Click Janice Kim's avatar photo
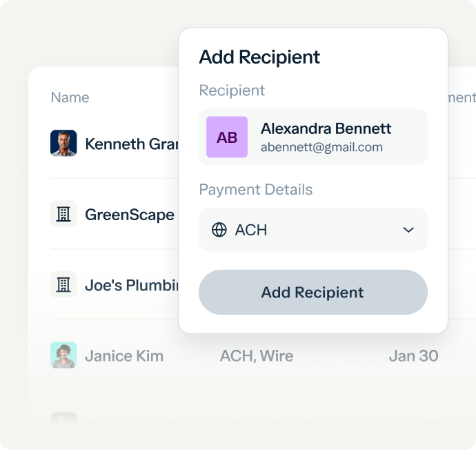The image size is (476, 450). coord(63,355)
